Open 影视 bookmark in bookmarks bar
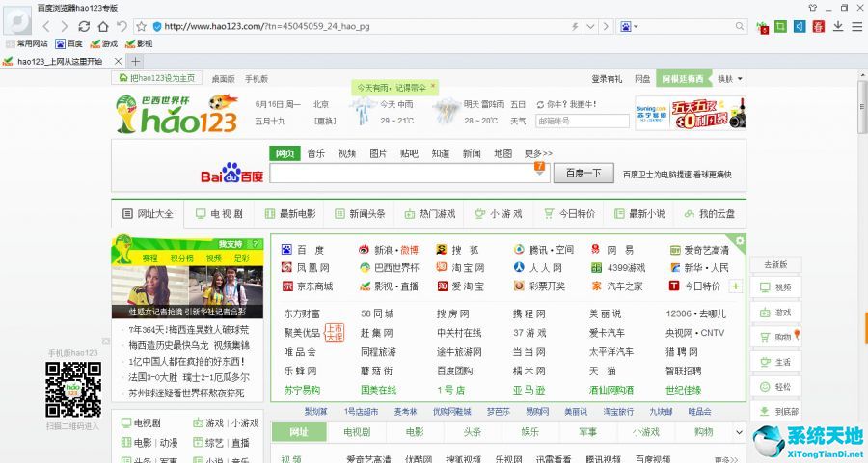This screenshot has width=868, height=463. point(139,43)
